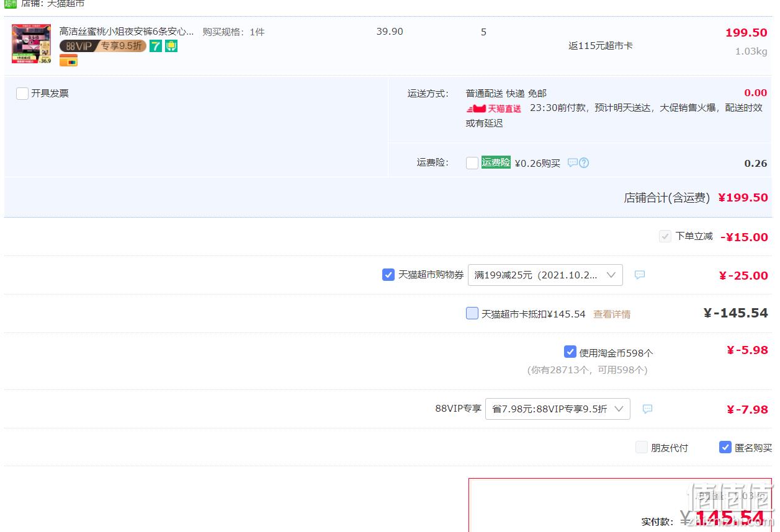Image resolution: width=780 pixels, height=532 pixels.
Task: Click the 返115元超市卡 rebate text
Action: [601, 46]
